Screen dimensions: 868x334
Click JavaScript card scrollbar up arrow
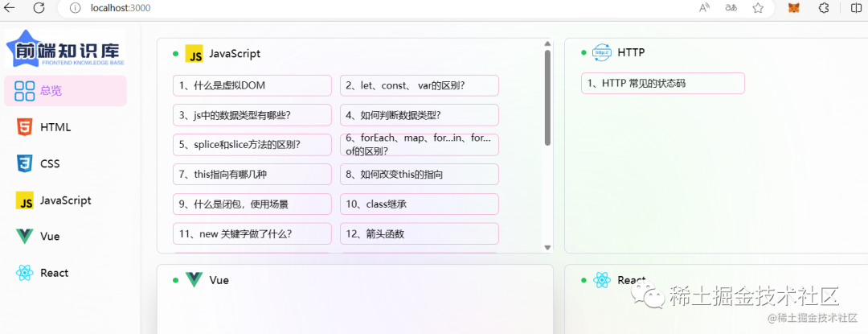coord(547,43)
